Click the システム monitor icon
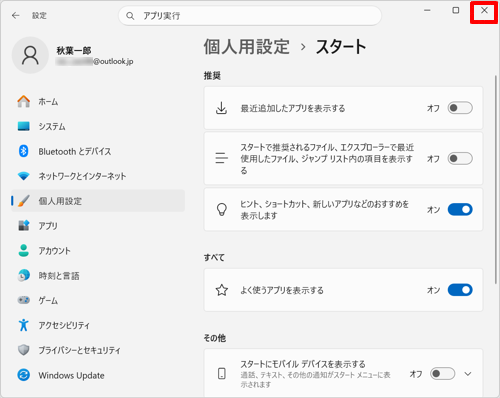 (23, 126)
